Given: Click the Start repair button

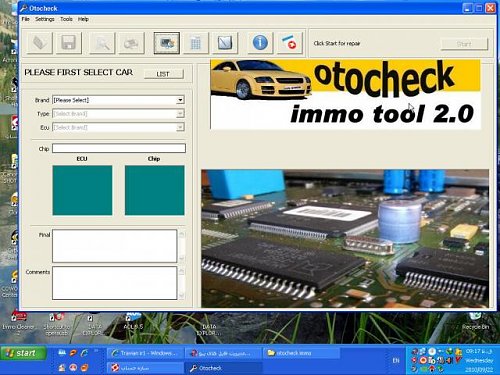Looking at the screenshot, I should coord(464,44).
